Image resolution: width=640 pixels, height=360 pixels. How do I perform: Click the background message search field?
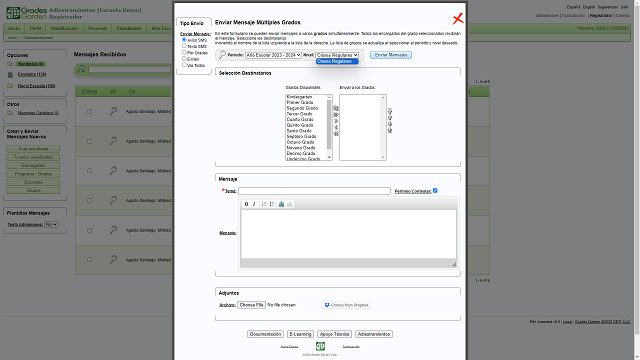130,70
